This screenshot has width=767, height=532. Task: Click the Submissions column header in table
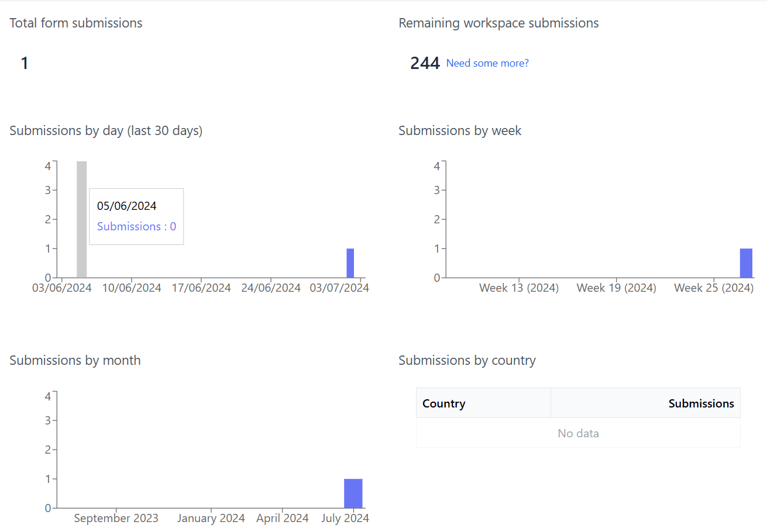[x=701, y=403]
